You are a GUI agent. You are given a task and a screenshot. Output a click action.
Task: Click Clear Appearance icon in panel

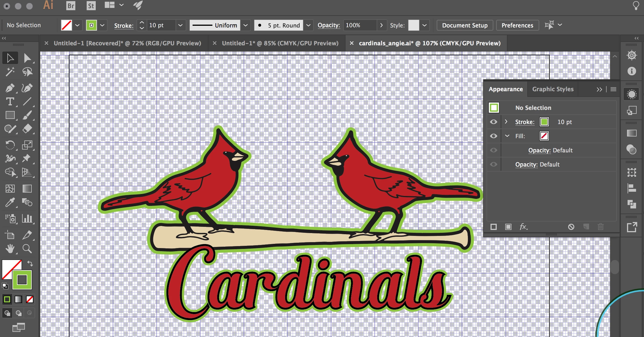(x=571, y=227)
